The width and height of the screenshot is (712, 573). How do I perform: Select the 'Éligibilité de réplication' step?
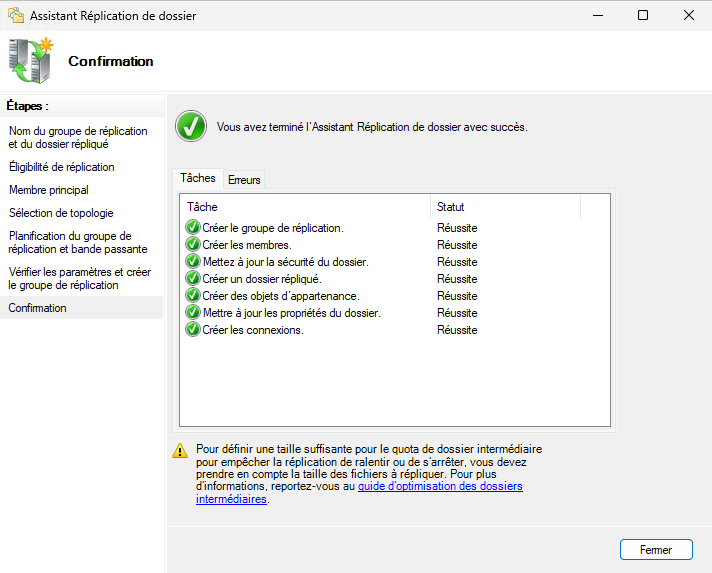coord(62,167)
